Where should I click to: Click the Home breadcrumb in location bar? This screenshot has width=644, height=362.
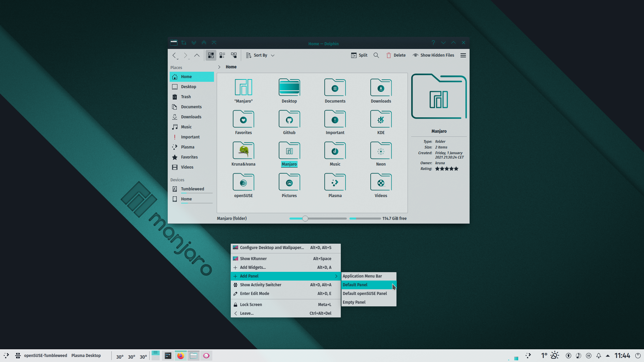coord(231,67)
